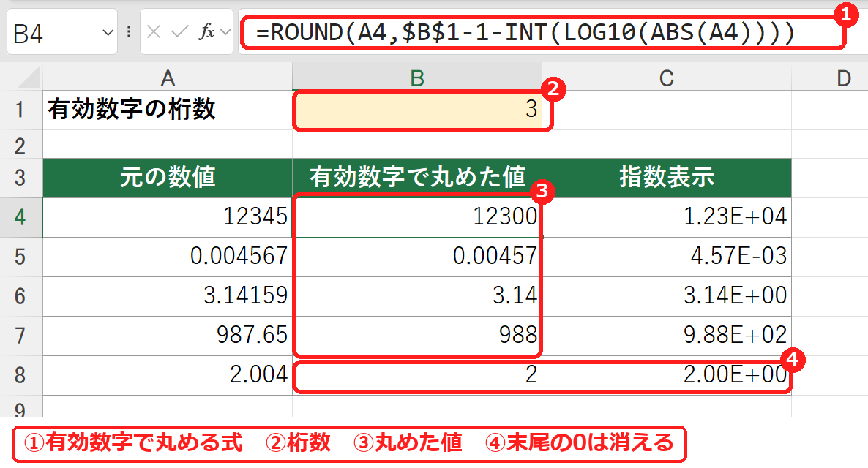Click cell with value 12345

coord(168,217)
